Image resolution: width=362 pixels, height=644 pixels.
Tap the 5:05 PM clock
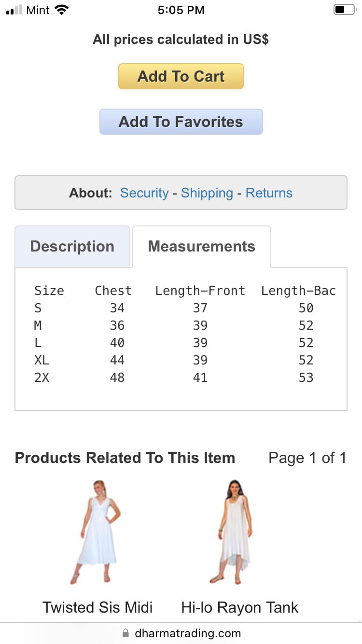coord(181,10)
